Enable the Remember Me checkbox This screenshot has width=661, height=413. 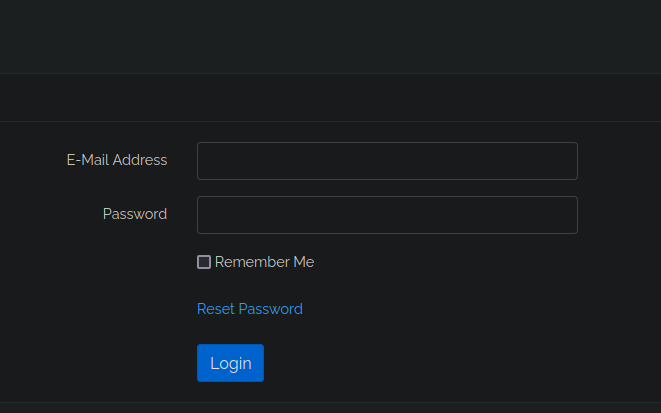click(204, 262)
